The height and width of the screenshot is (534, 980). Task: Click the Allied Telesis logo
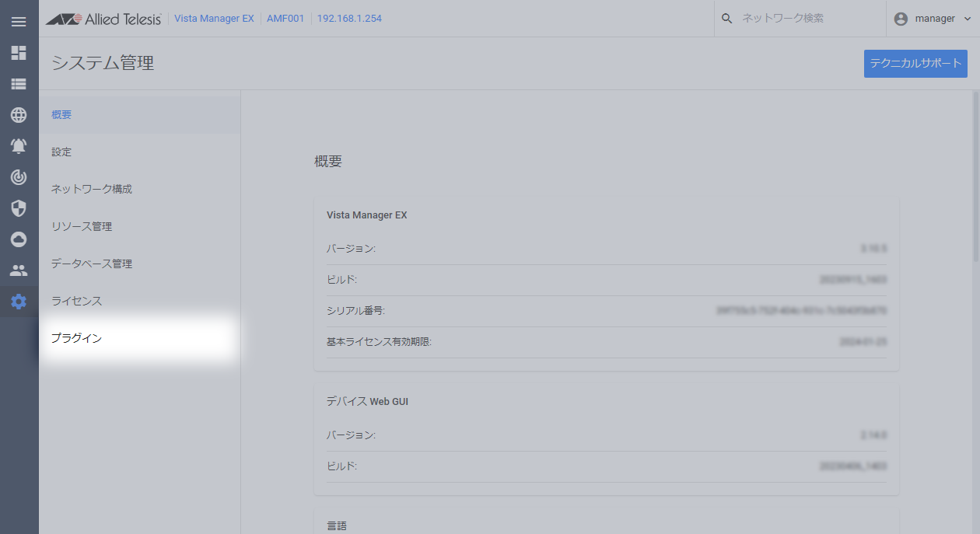coord(103,19)
